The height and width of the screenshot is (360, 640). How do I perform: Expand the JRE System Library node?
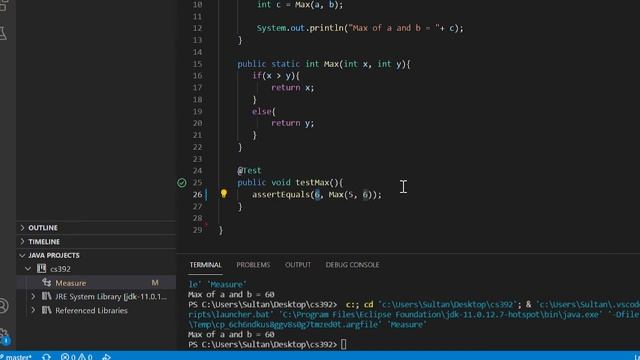[33, 296]
